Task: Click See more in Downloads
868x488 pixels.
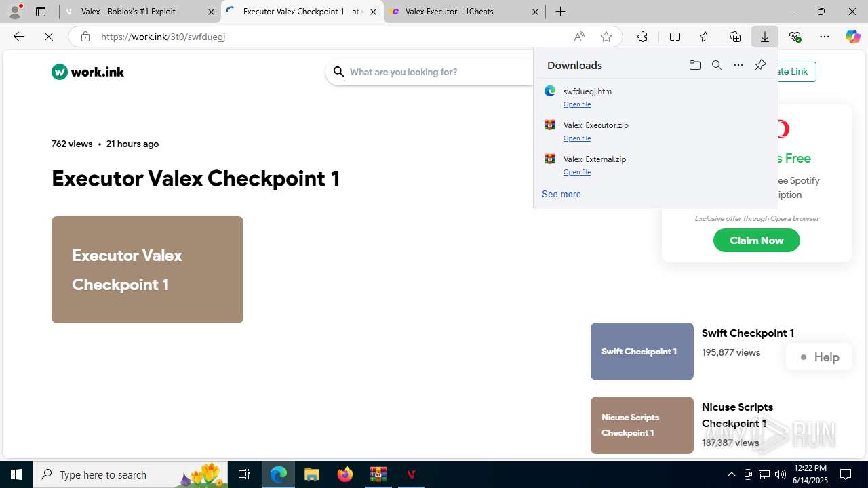Action: (561, 194)
